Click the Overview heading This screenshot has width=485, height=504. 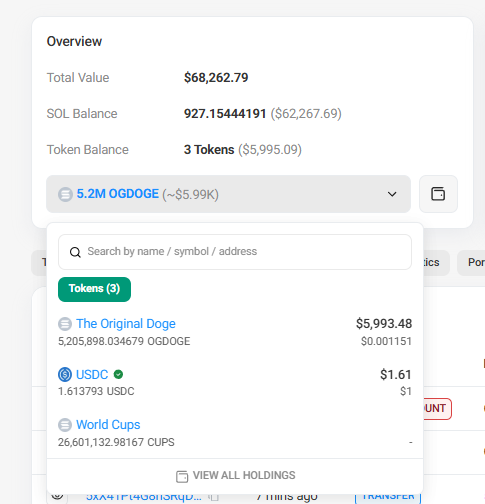pyautogui.click(x=74, y=41)
